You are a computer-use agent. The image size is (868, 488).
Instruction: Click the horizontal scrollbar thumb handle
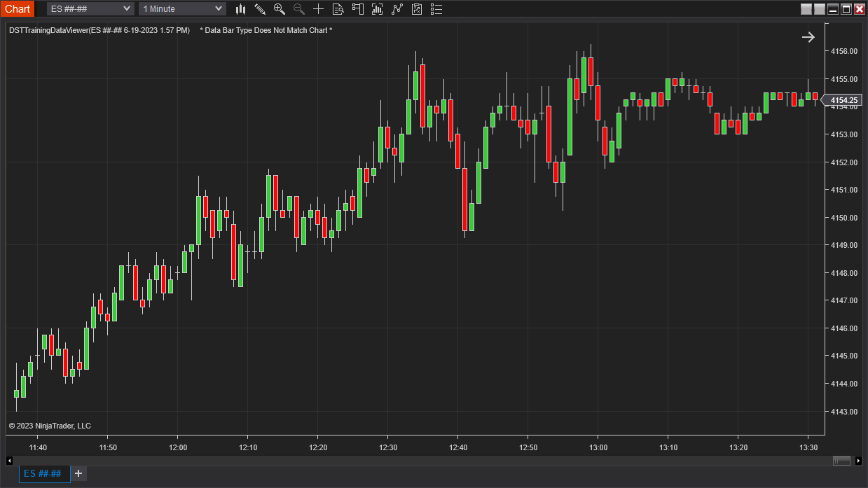[842, 460]
